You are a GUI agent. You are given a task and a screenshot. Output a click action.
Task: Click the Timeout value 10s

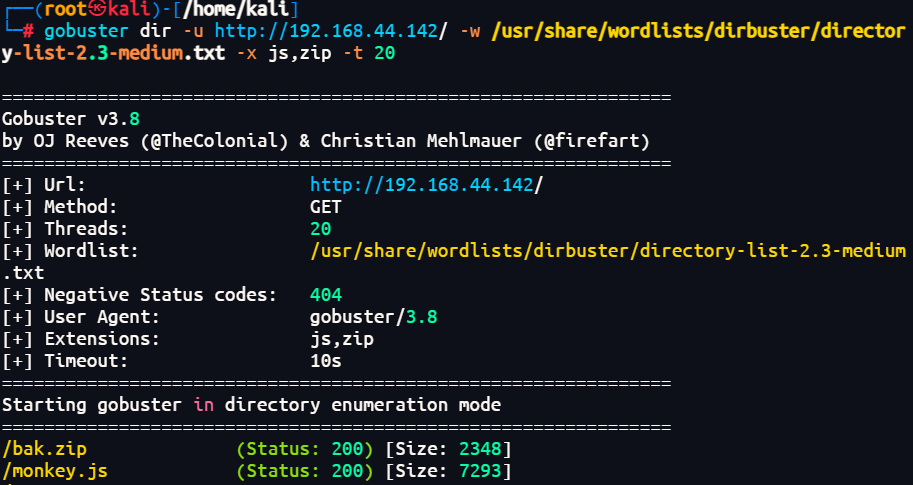pos(326,361)
